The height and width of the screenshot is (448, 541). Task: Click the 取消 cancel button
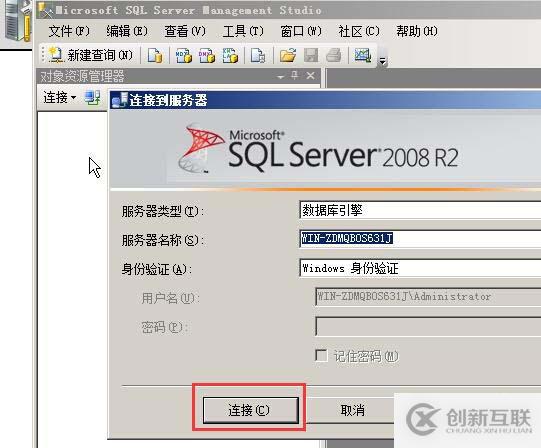(x=352, y=410)
